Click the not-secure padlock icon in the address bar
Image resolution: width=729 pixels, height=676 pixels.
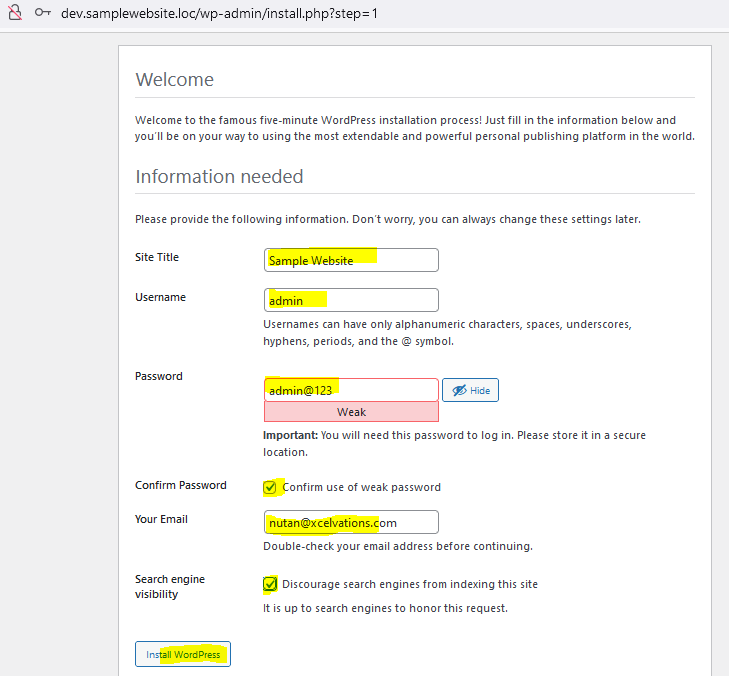click(15, 13)
